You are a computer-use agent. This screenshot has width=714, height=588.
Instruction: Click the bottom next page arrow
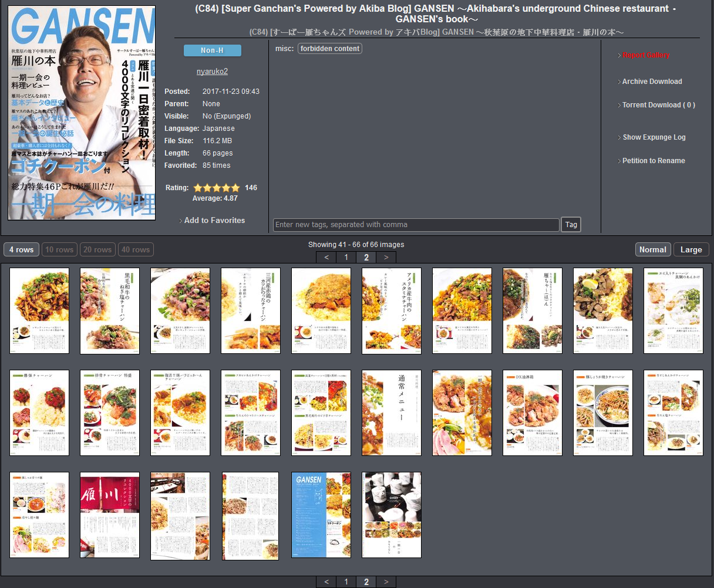[386, 582]
